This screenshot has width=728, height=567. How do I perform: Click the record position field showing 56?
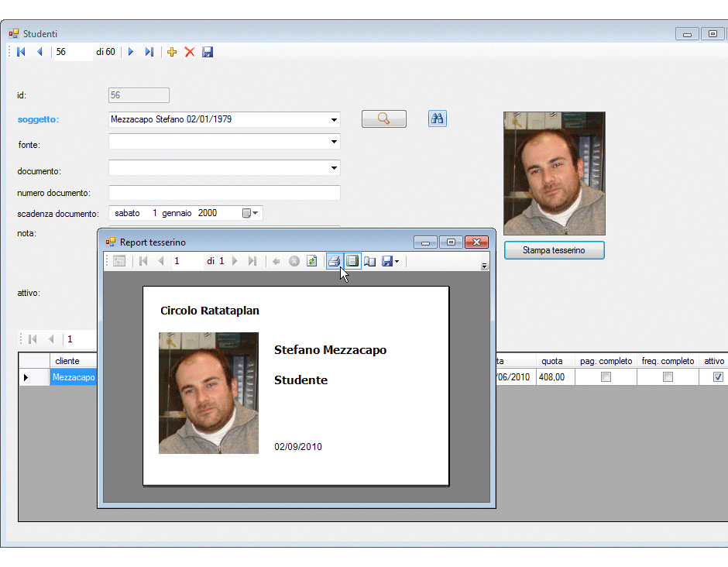point(73,52)
